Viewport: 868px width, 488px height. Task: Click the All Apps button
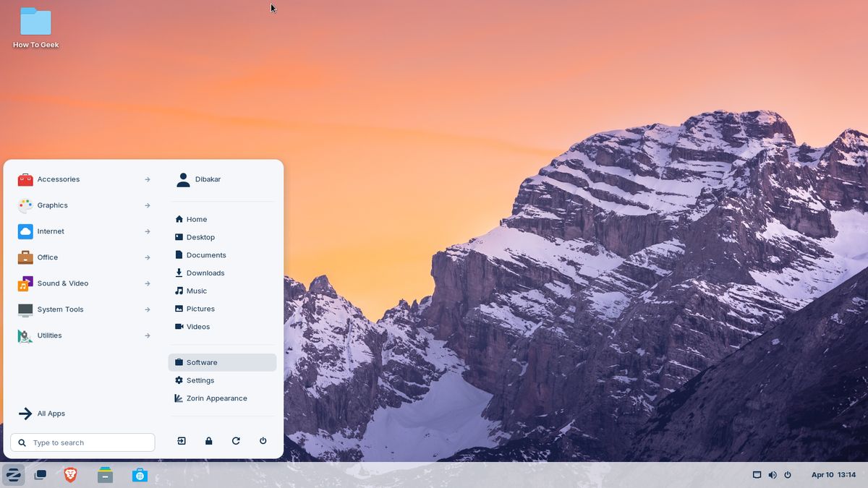51,413
